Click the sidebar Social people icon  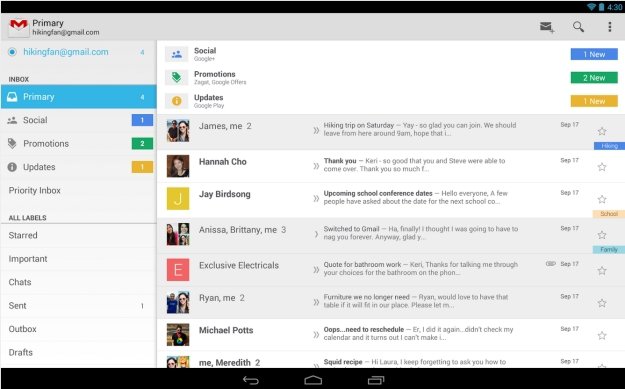click(12, 120)
